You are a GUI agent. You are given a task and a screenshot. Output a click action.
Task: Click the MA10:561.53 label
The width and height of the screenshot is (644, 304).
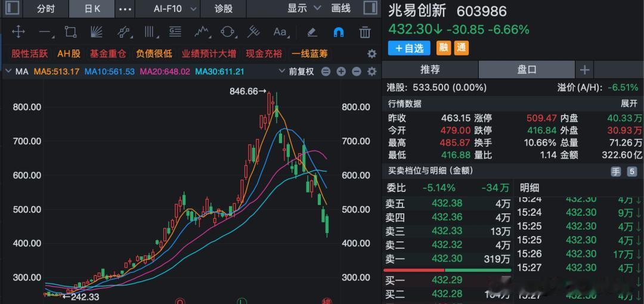click(110, 72)
